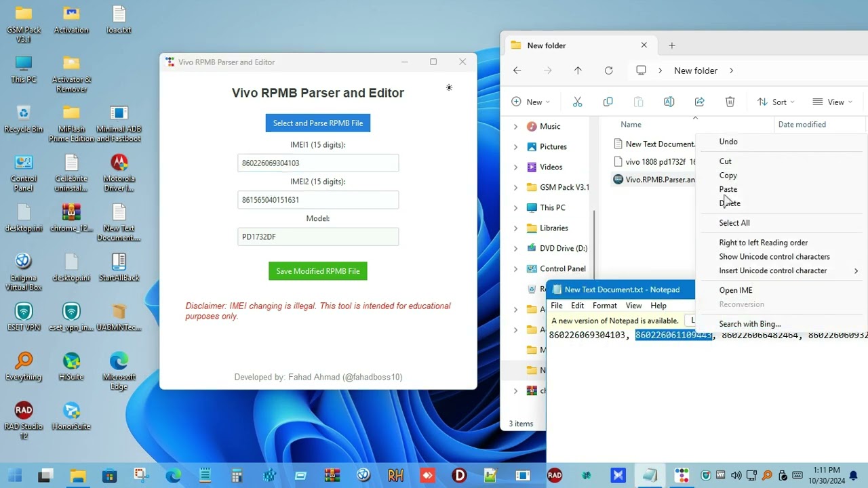
Task: Open Recycle Bin desktop icon
Action: click(x=24, y=119)
